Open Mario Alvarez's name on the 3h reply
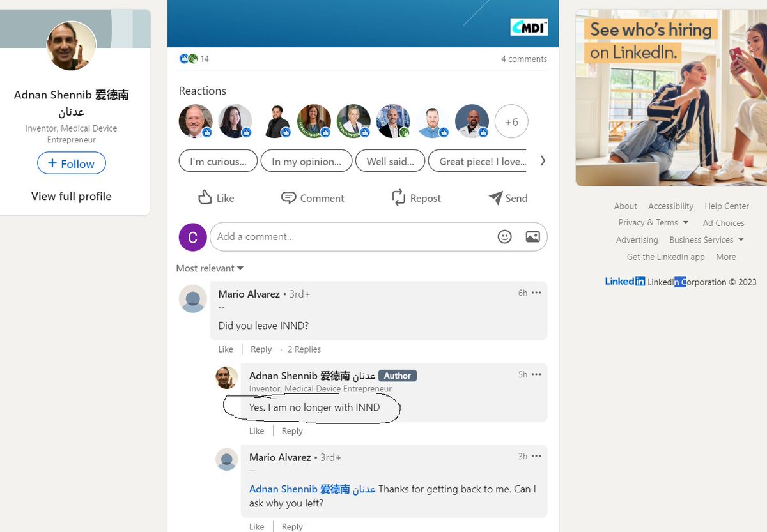Image resolution: width=767 pixels, height=532 pixels. (x=280, y=457)
